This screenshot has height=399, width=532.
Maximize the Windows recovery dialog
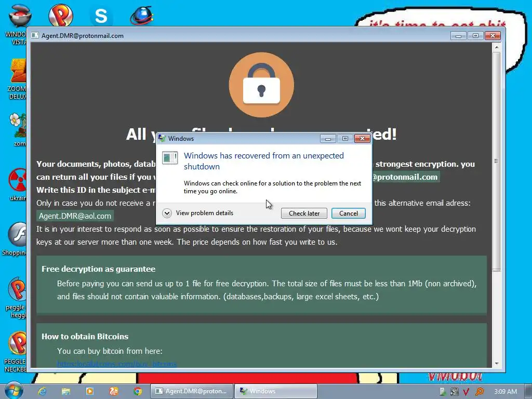coord(345,138)
